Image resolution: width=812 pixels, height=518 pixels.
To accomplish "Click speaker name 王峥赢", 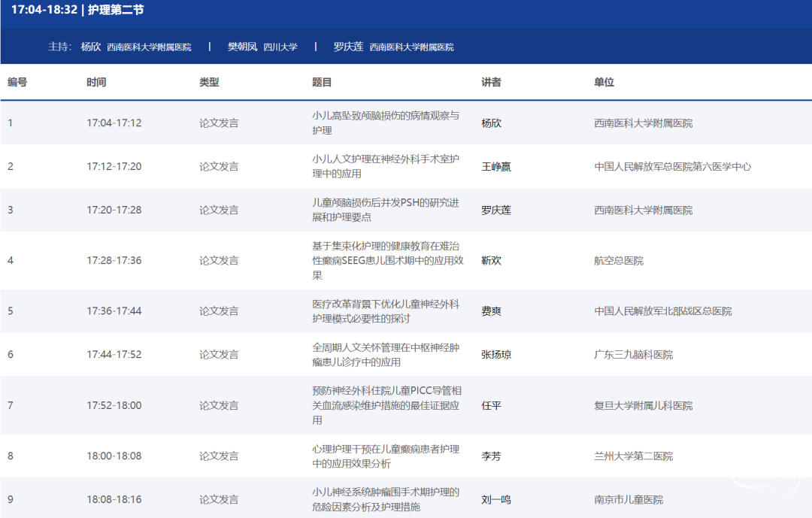I will [495, 167].
